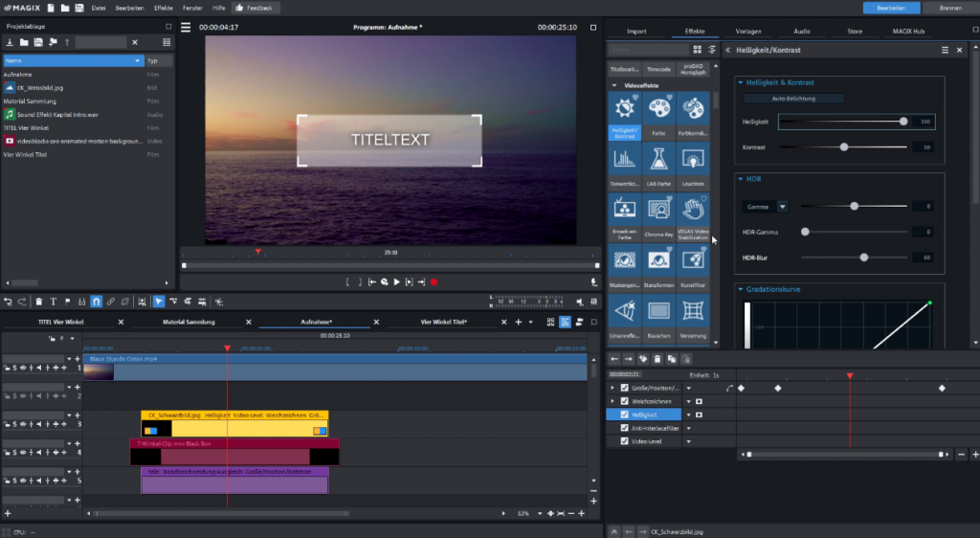This screenshot has height=538, width=980.
Task: Expand the Größe/Position keyframe row
Action: click(x=612, y=388)
